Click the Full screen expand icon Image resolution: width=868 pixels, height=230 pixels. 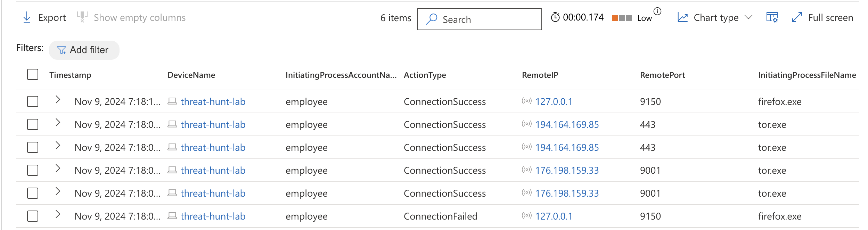[x=797, y=17]
